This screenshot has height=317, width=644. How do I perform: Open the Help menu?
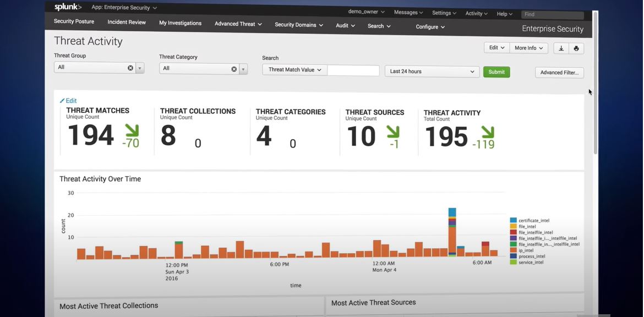tap(504, 14)
